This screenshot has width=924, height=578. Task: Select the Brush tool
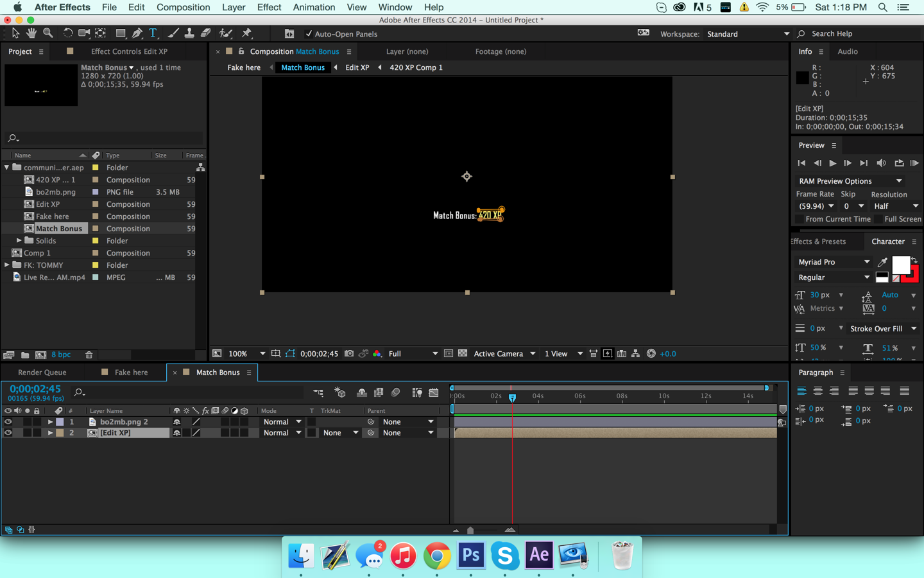click(x=173, y=33)
